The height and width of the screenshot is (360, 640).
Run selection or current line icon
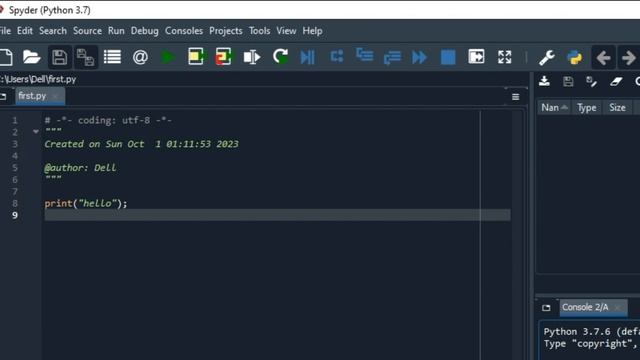[252, 57]
